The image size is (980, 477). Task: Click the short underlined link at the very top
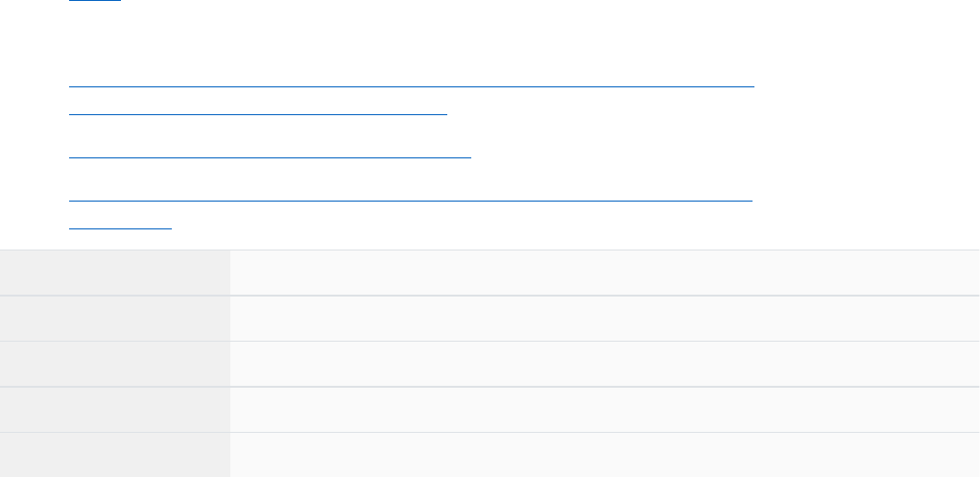pyautogui.click(x=95, y=1)
